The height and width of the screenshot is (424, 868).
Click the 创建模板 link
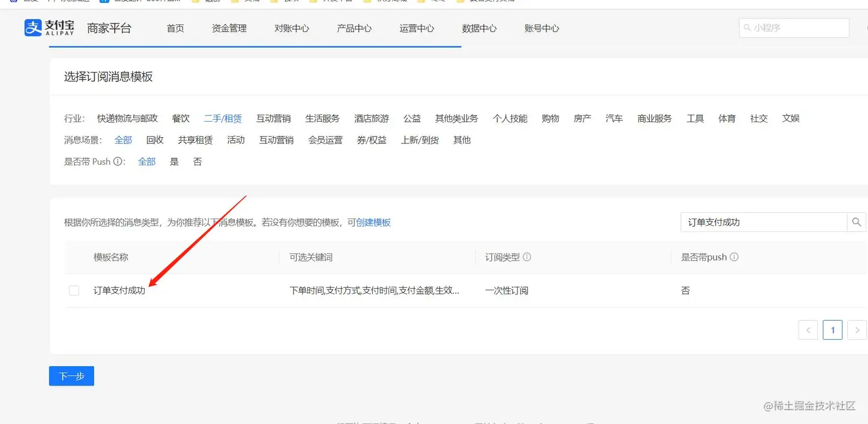[373, 222]
